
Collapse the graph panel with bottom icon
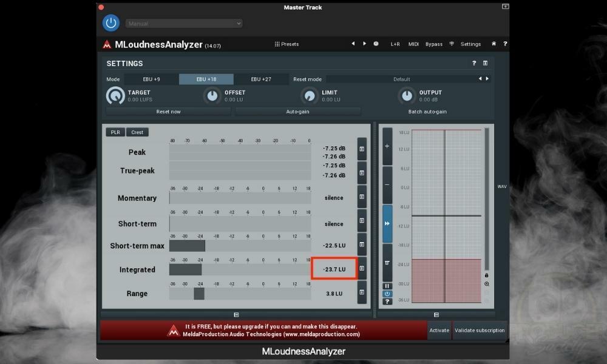pyautogui.click(x=436, y=315)
